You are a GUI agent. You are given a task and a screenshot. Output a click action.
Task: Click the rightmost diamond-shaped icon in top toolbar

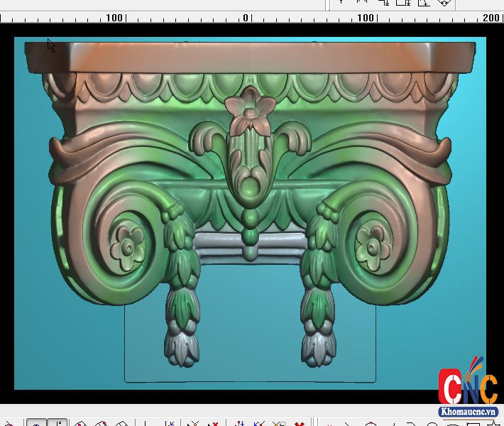(444, 2)
